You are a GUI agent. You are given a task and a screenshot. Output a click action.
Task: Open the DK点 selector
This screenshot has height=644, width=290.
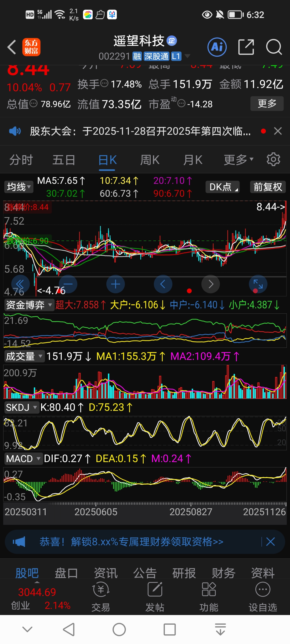(223, 187)
